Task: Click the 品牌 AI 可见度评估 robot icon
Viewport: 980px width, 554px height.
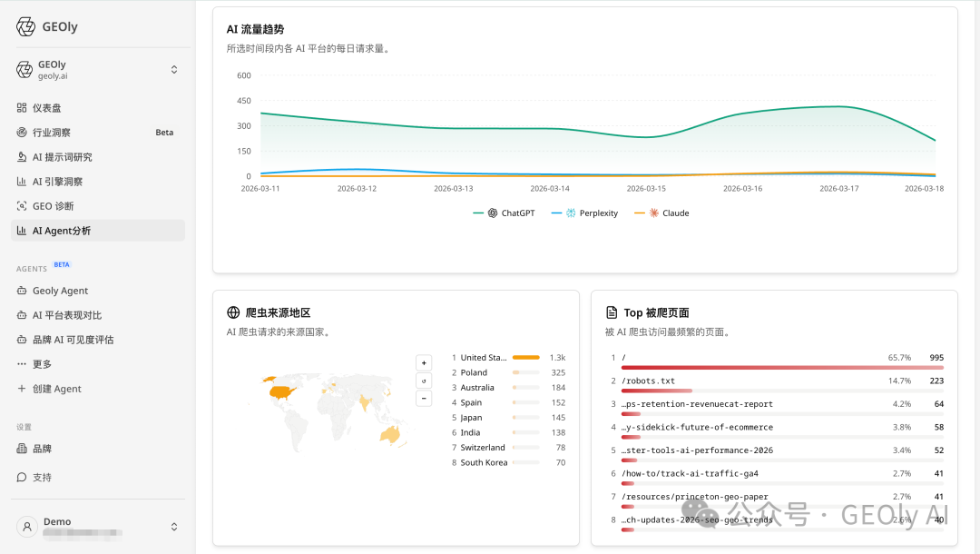Action: pyautogui.click(x=22, y=340)
